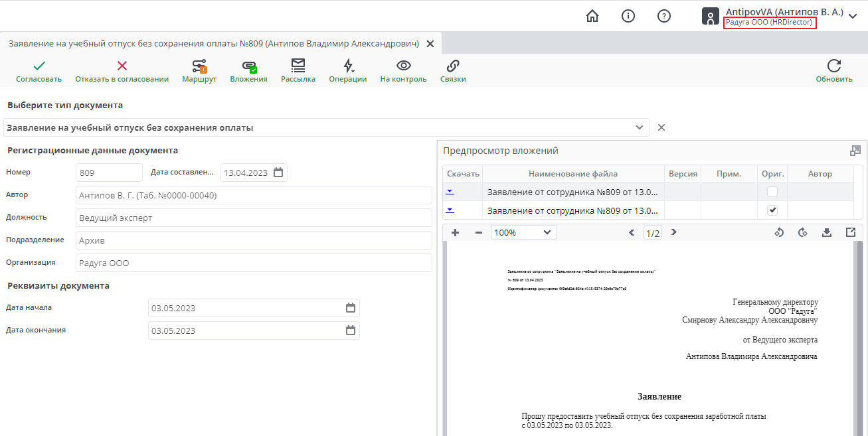
Task: Refresh the form with Обновить
Action: tap(834, 71)
